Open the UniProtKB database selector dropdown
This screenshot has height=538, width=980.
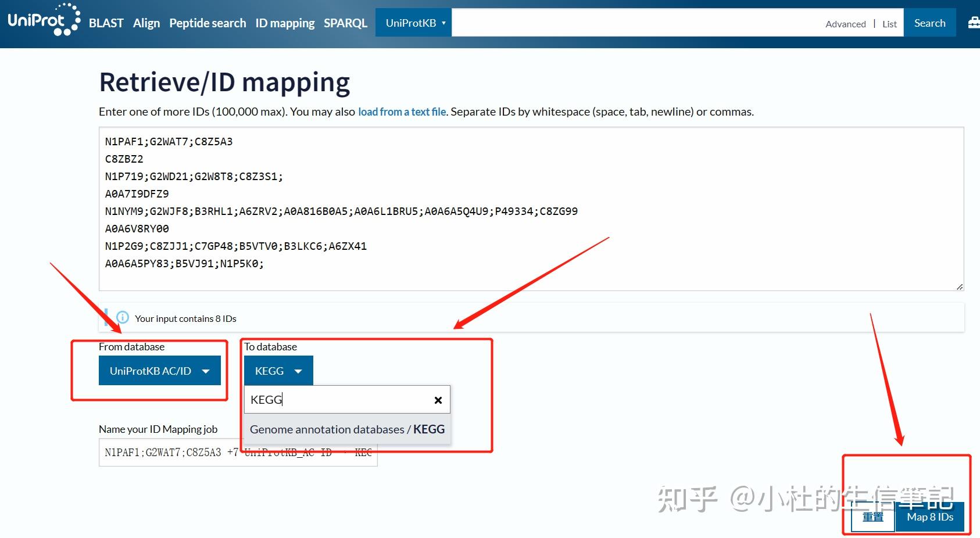[413, 22]
